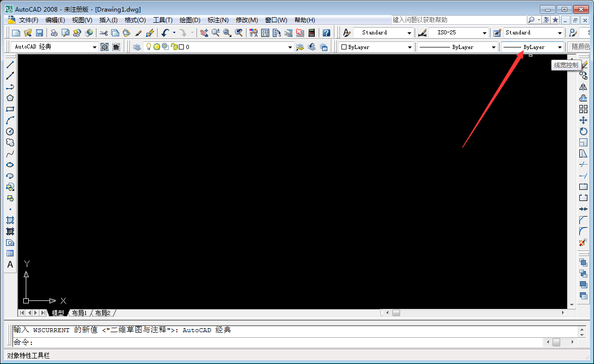Image resolution: width=594 pixels, height=364 pixels.
Task: Select the Line tool
Action: coord(10,64)
